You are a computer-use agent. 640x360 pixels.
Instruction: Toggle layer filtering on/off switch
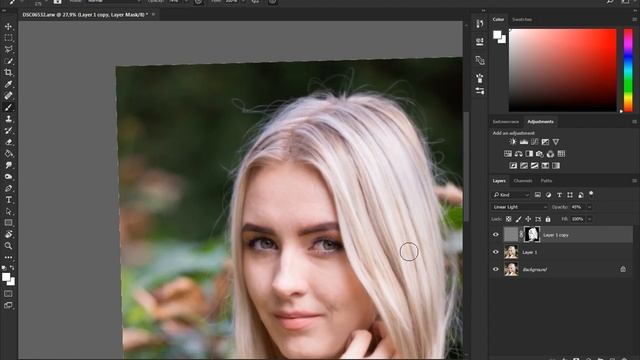click(x=591, y=194)
